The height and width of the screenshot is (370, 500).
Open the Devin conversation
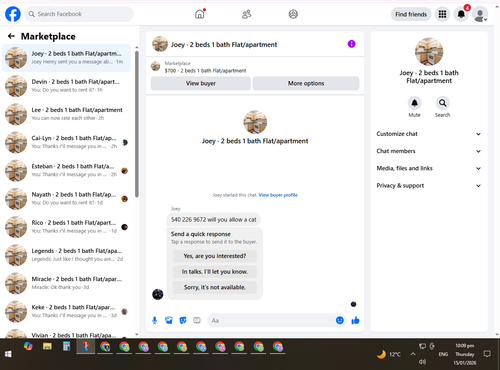click(66, 86)
